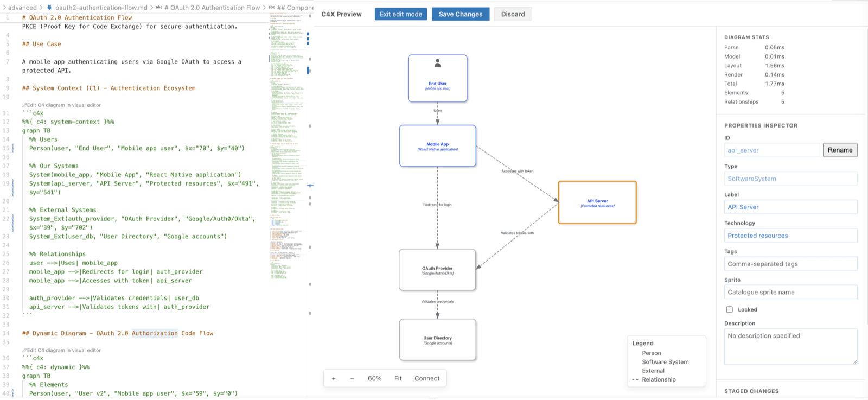This screenshot has width=868, height=400.
Task: Click Software System legend entry
Action: click(x=665, y=362)
